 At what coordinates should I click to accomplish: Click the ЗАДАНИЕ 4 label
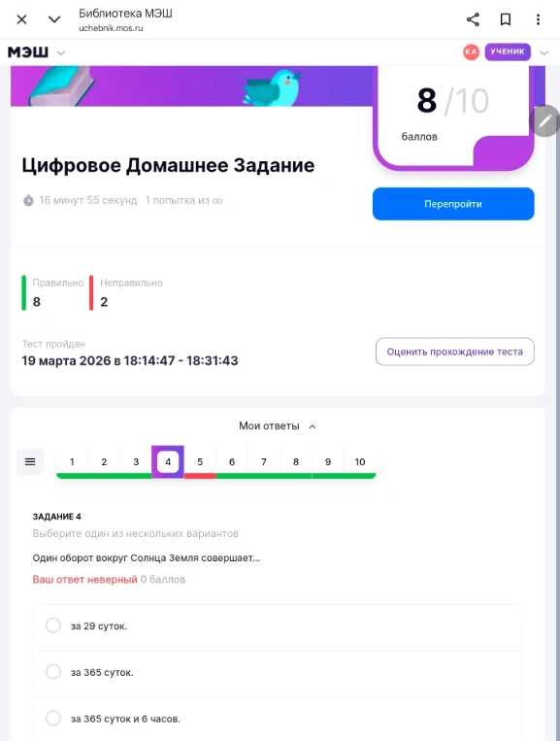pos(56,517)
